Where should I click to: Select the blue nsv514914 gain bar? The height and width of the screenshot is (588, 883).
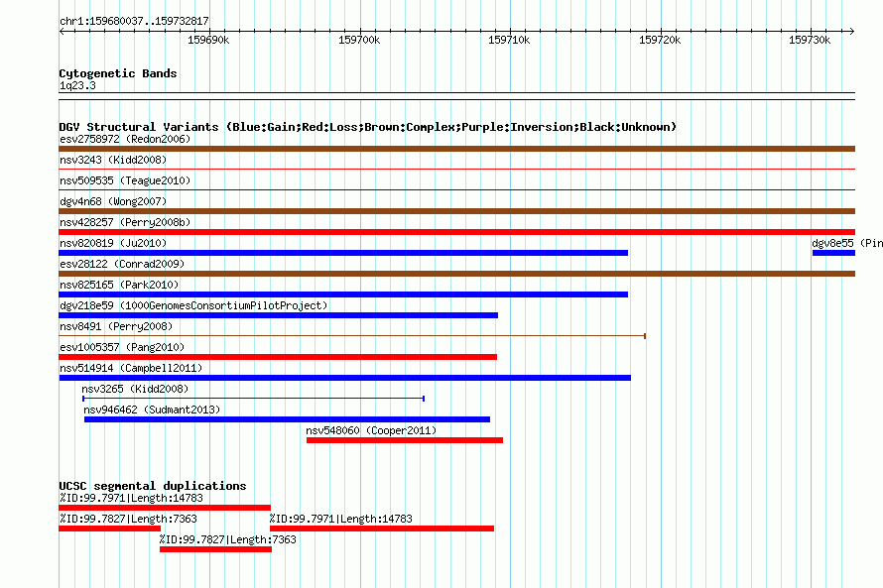coord(344,378)
